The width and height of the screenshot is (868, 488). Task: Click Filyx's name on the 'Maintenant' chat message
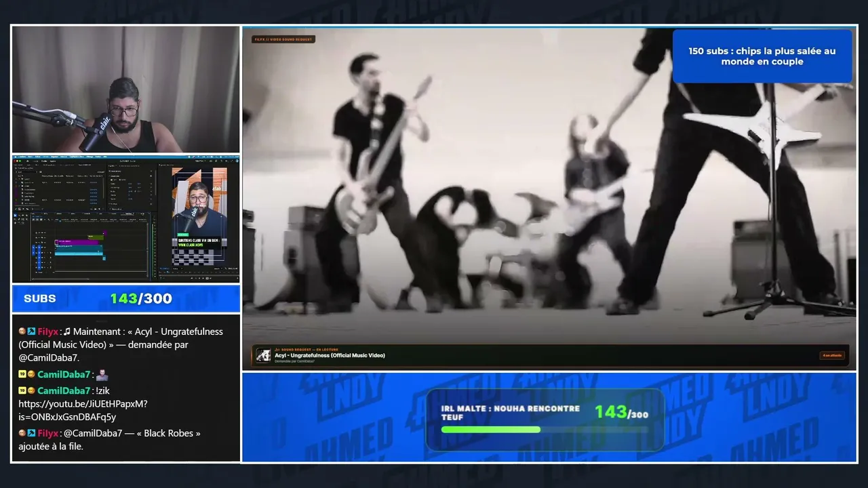(48, 331)
